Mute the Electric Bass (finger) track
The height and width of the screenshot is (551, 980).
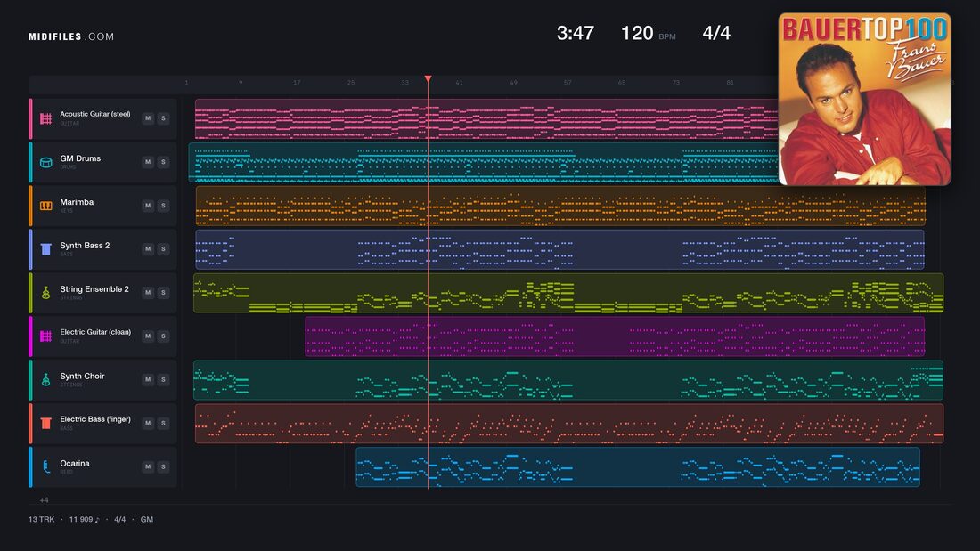[148, 423]
